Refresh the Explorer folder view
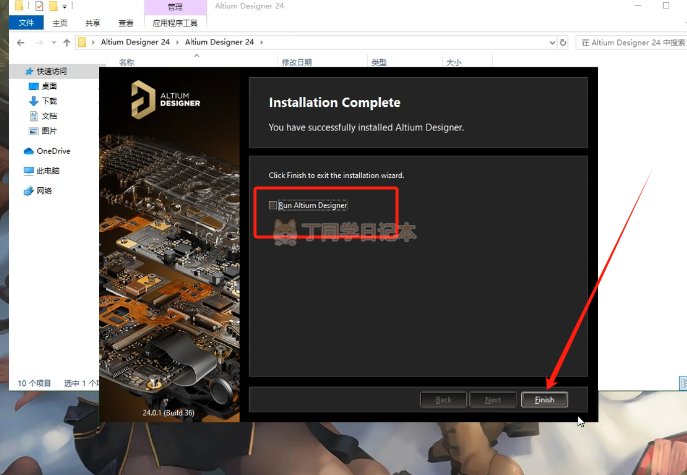Image resolution: width=687 pixels, height=475 pixels. pos(563,43)
